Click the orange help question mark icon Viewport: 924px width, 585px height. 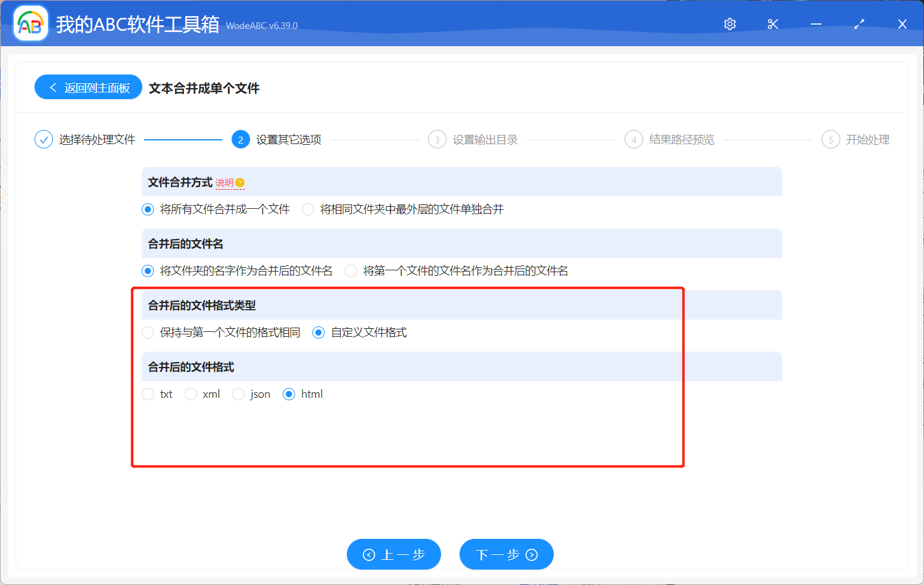pyautogui.click(x=240, y=183)
